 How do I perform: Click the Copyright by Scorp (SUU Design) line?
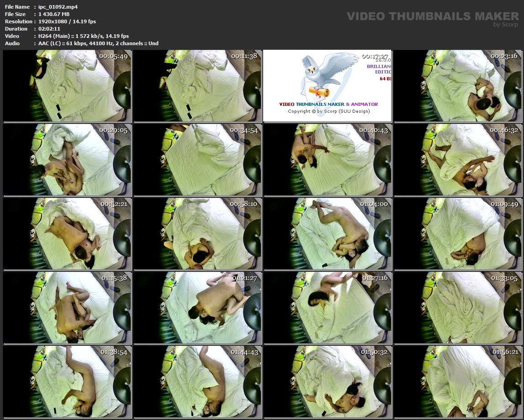coord(328,111)
